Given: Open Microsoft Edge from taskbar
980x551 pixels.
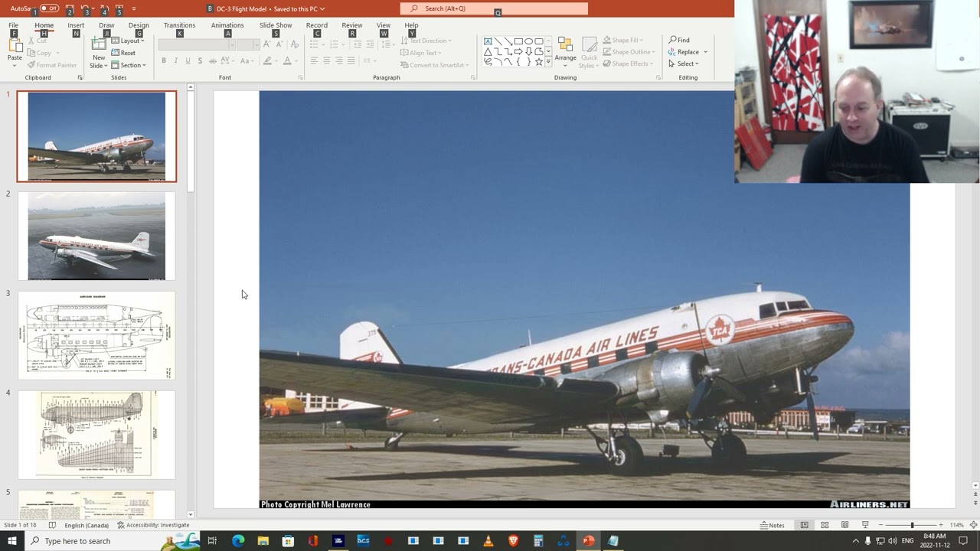Looking at the screenshot, I should (238, 541).
